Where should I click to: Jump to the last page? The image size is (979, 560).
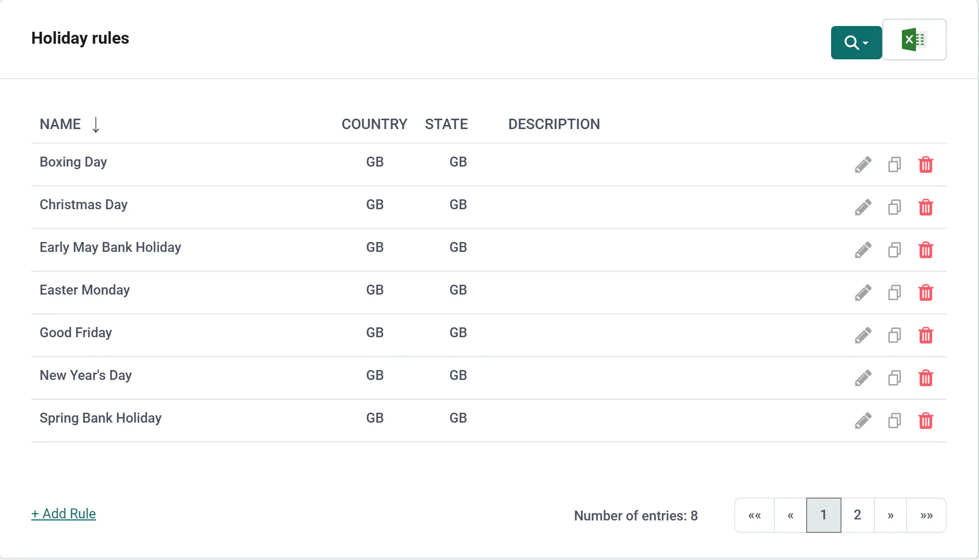coord(926,515)
